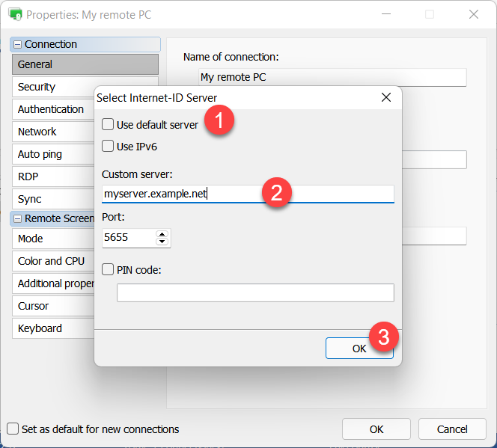The height and width of the screenshot is (448, 497).
Task: Toggle the Use IPv6 checkbox
Action: [109, 146]
